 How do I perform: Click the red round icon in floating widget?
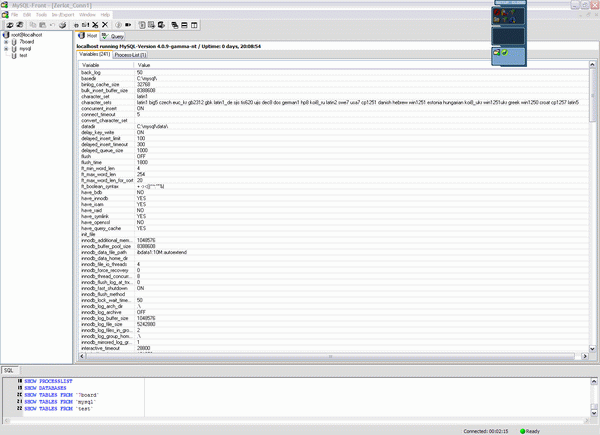pyautogui.click(x=497, y=12)
